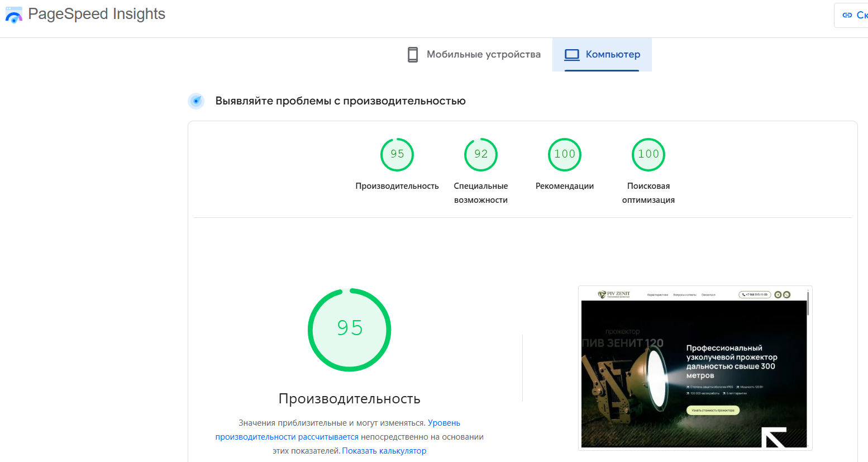Click 'PageSpeed Insights' title to go home
The image size is (868, 462).
coord(97,15)
